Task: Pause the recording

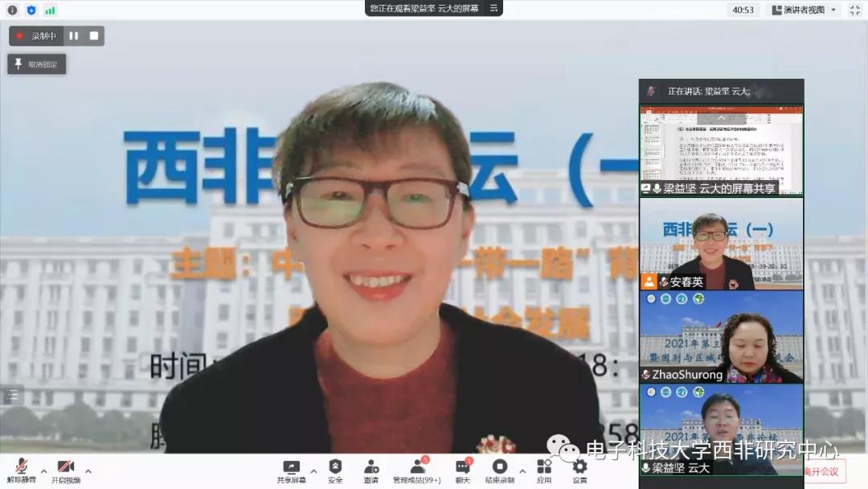Action: point(74,36)
